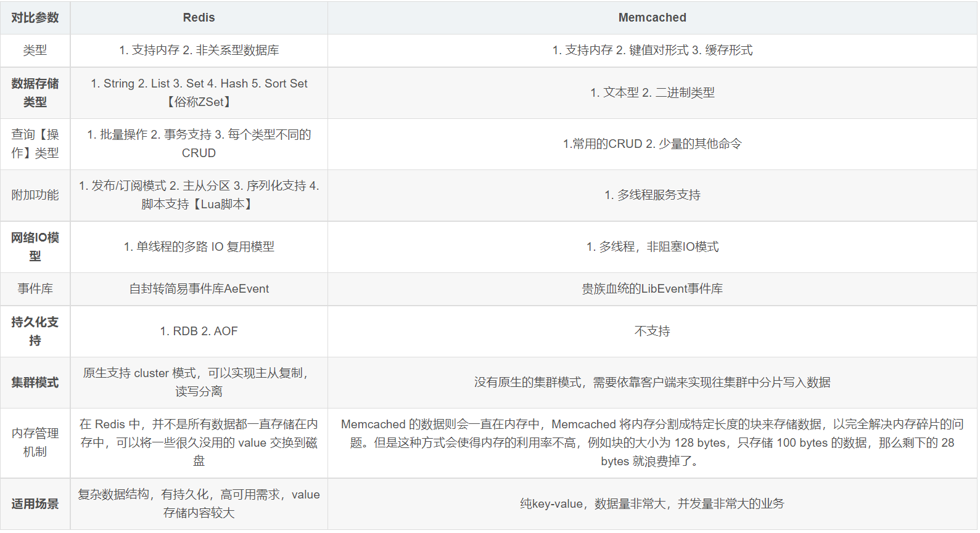Click the '对比参数' header cell
The height and width of the screenshot is (533, 980).
coord(35,18)
